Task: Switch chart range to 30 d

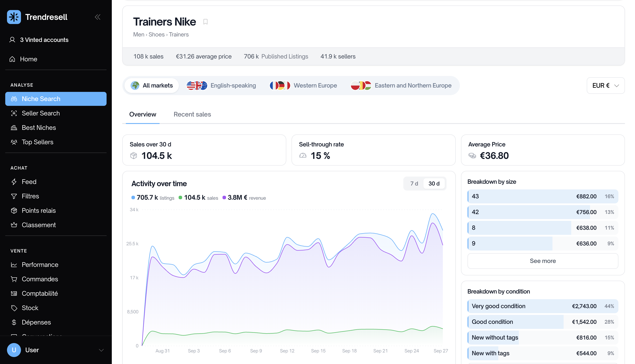Action: click(x=434, y=184)
